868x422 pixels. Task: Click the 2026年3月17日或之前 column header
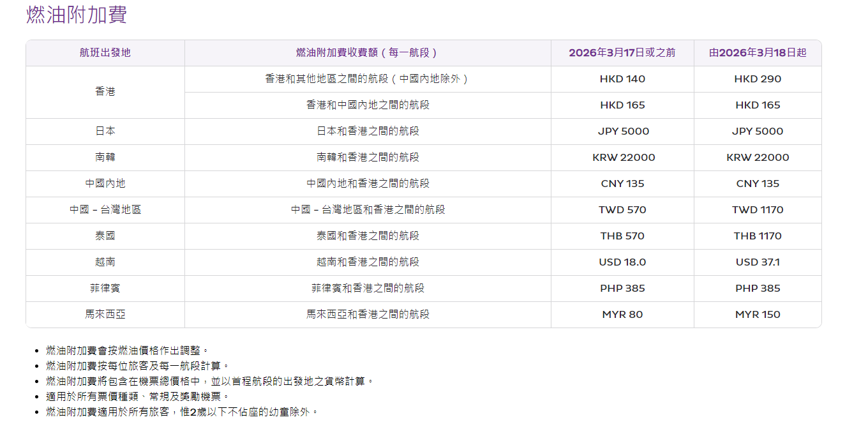tap(622, 53)
